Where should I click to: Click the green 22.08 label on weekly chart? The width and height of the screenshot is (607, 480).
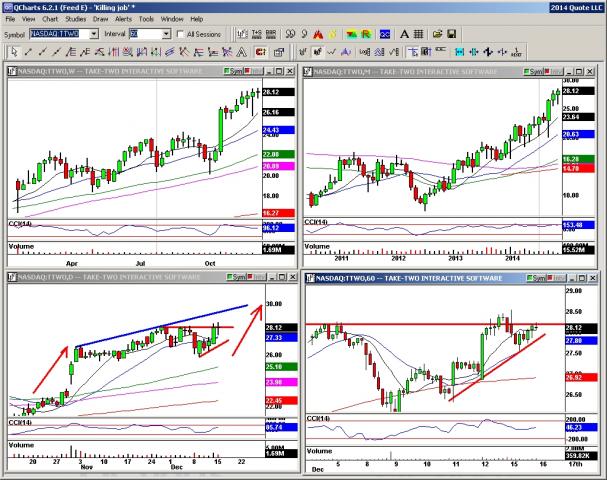278,154
